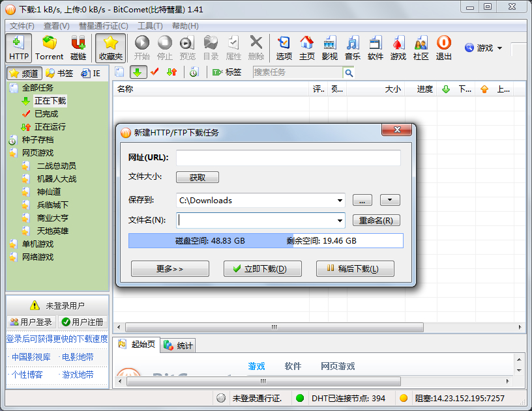Click the 退出 exit icon
This screenshot has width=532, height=411.
[444, 48]
